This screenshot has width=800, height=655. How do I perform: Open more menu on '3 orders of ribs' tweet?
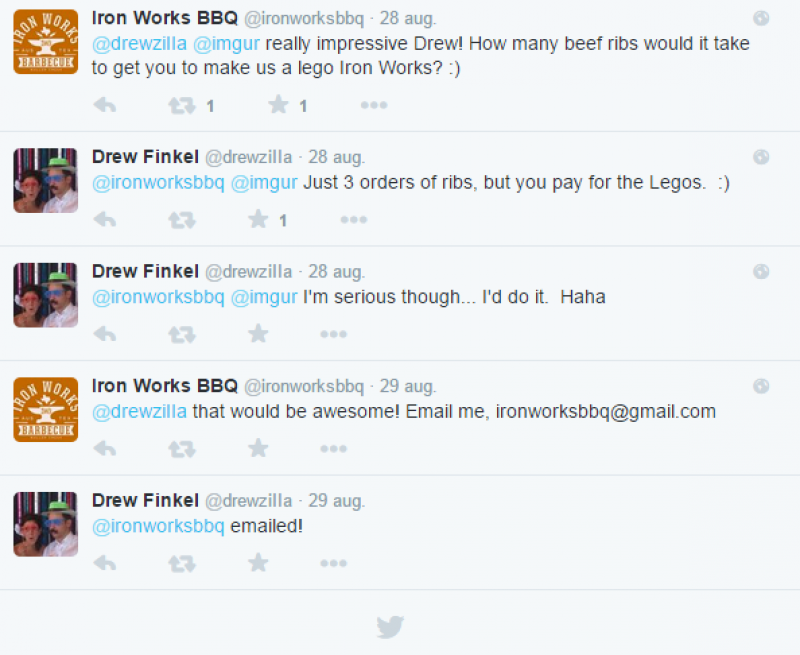[354, 220]
